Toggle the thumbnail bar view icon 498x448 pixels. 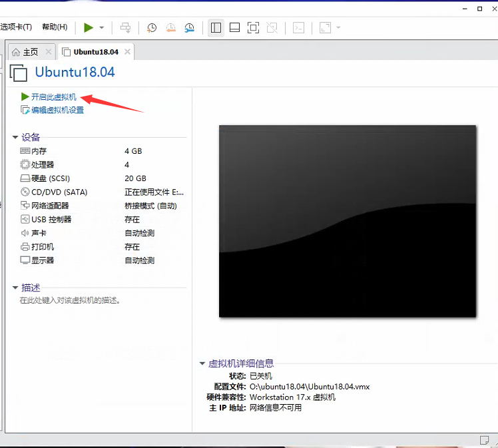234,27
